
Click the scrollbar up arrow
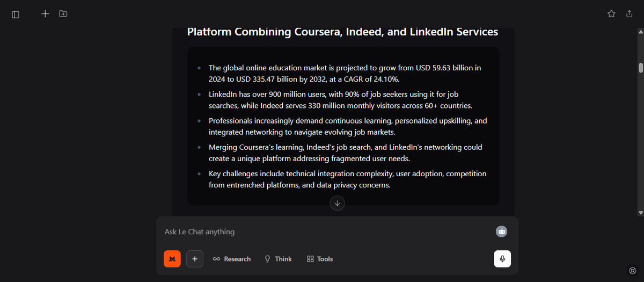pos(641,31)
